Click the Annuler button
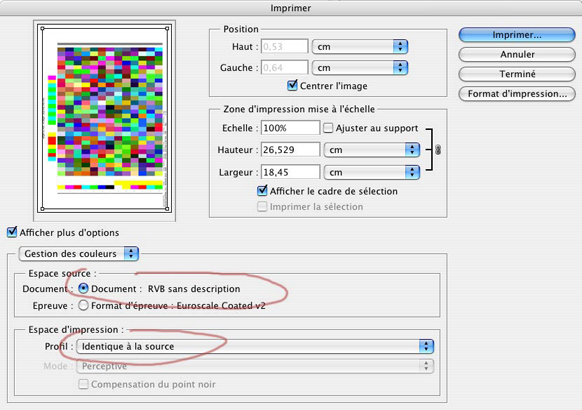This screenshot has width=582, height=410. [517, 55]
